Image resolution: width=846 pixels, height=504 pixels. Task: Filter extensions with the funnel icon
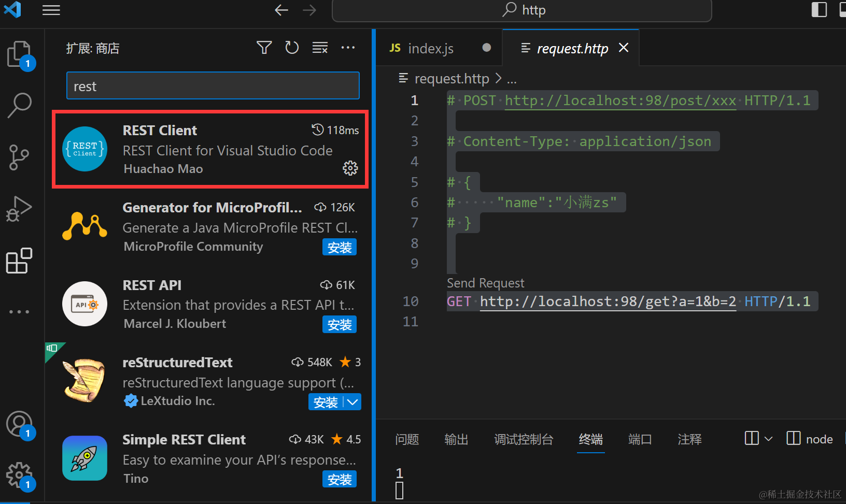[x=264, y=48]
